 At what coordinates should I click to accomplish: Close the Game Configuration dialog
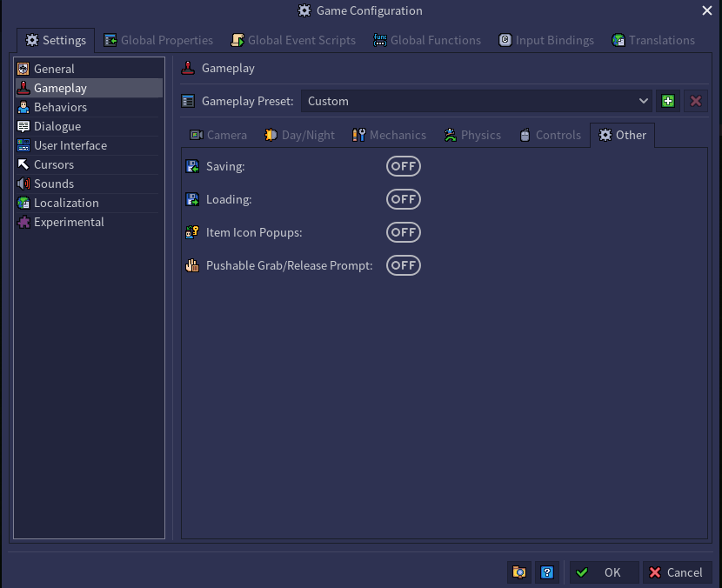click(x=707, y=10)
